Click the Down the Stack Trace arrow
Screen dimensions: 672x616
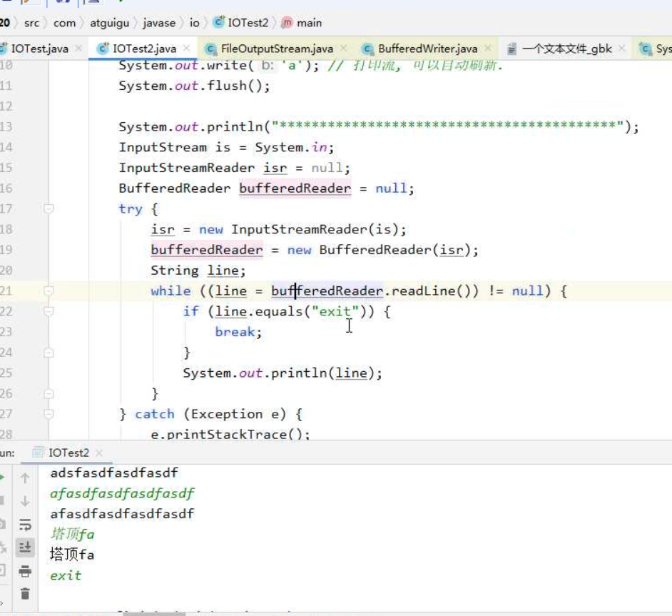25,501
